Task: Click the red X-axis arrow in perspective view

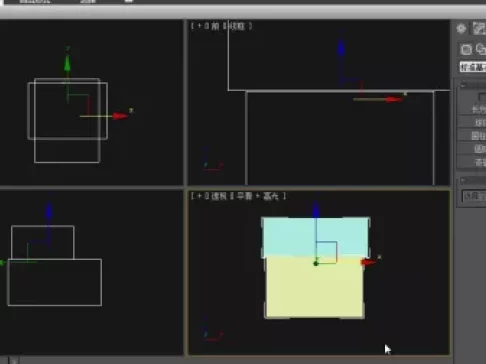Action: click(369, 262)
